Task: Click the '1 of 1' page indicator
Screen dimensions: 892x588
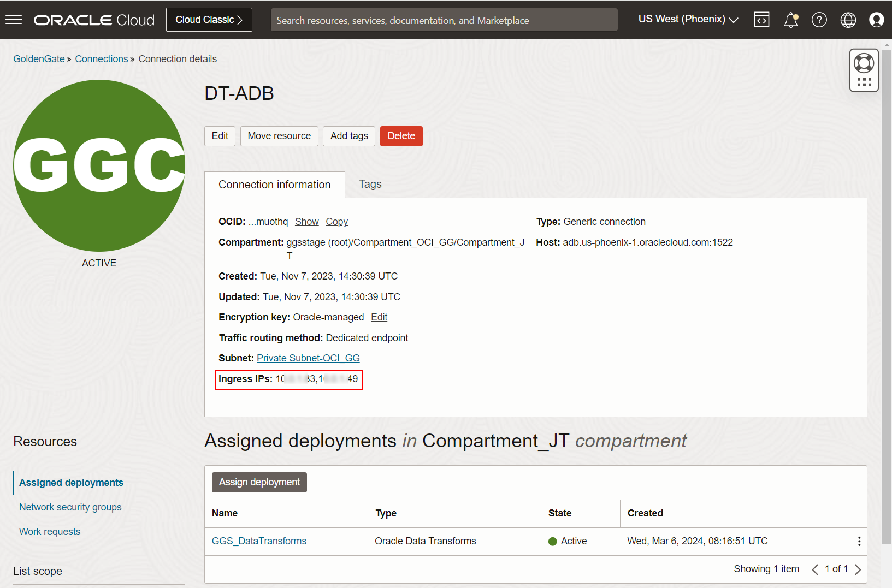Action: click(x=836, y=569)
